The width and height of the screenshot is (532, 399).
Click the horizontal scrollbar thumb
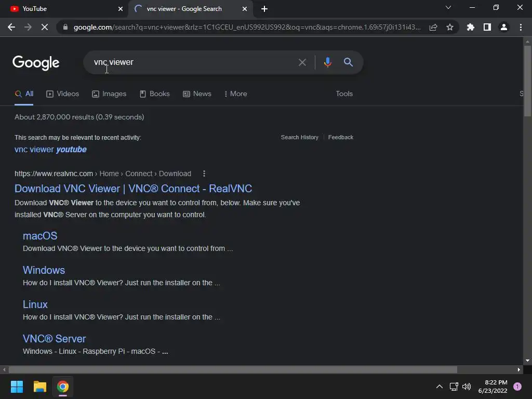pos(233,369)
